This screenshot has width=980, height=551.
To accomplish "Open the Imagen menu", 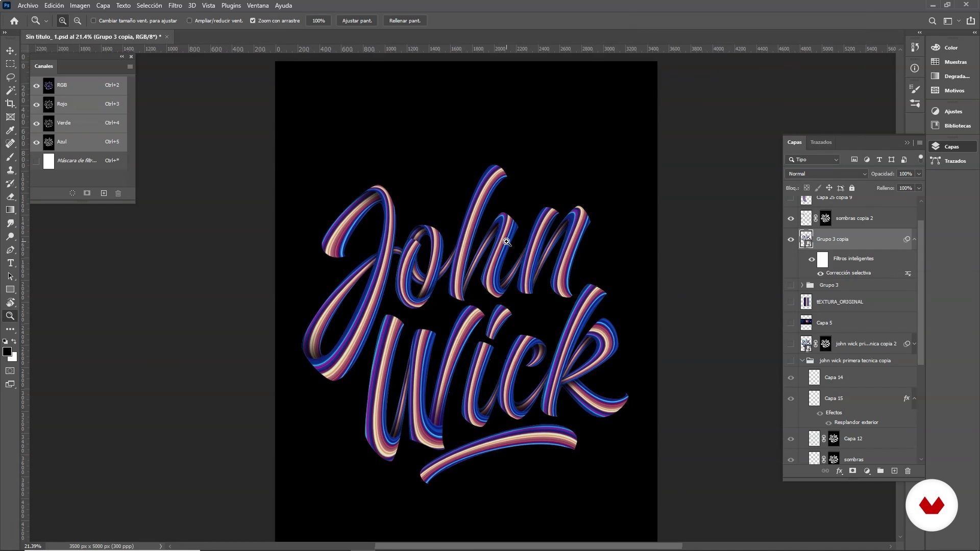I will pos(80,6).
